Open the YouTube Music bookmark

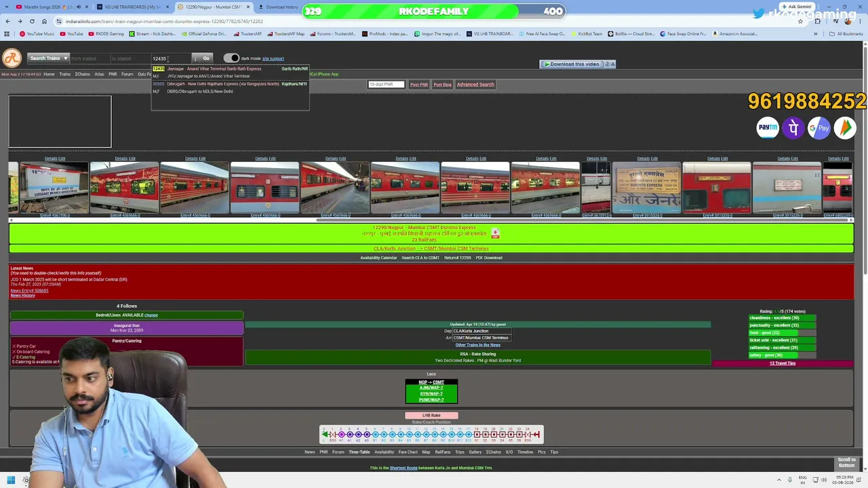coord(37,33)
